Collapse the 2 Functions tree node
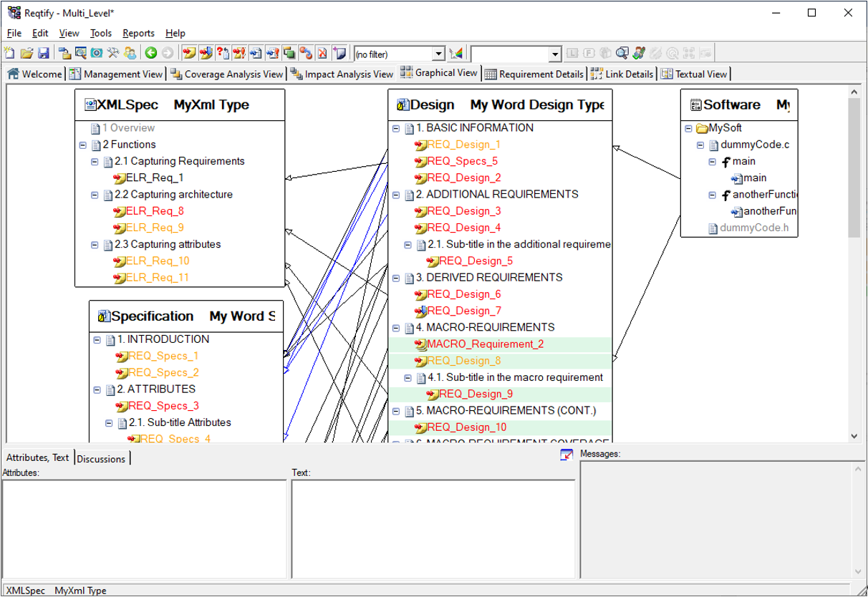 point(84,145)
